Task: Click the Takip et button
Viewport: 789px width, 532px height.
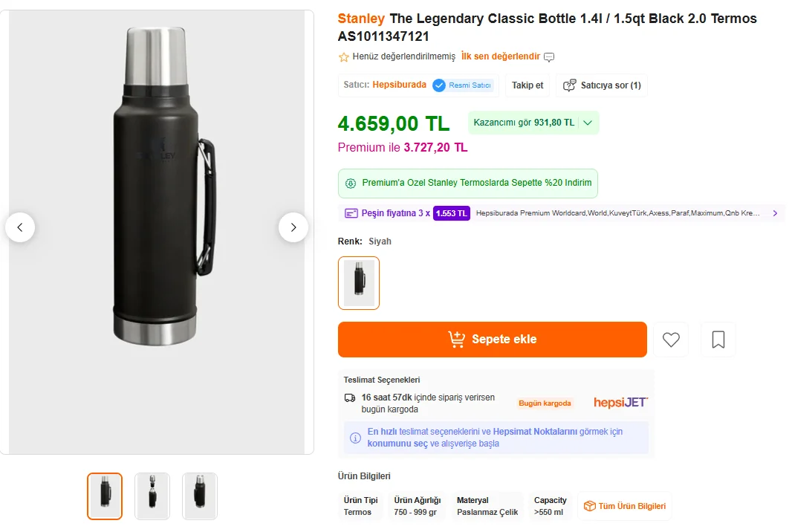Action: click(527, 85)
